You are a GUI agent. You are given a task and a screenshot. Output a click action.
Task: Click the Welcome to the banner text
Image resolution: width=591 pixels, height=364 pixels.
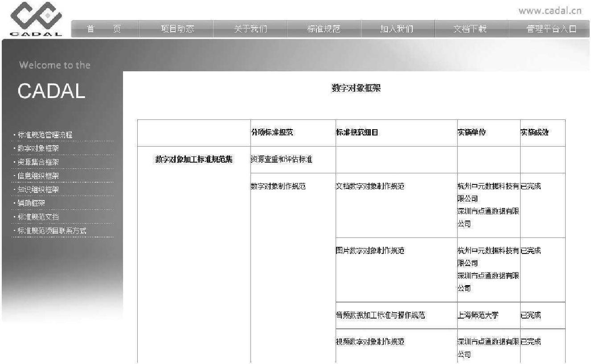(54, 65)
